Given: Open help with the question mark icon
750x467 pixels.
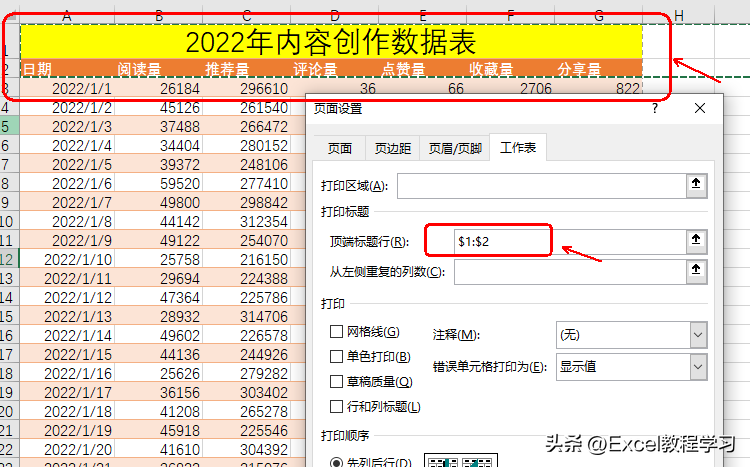Looking at the screenshot, I should coord(655,109).
